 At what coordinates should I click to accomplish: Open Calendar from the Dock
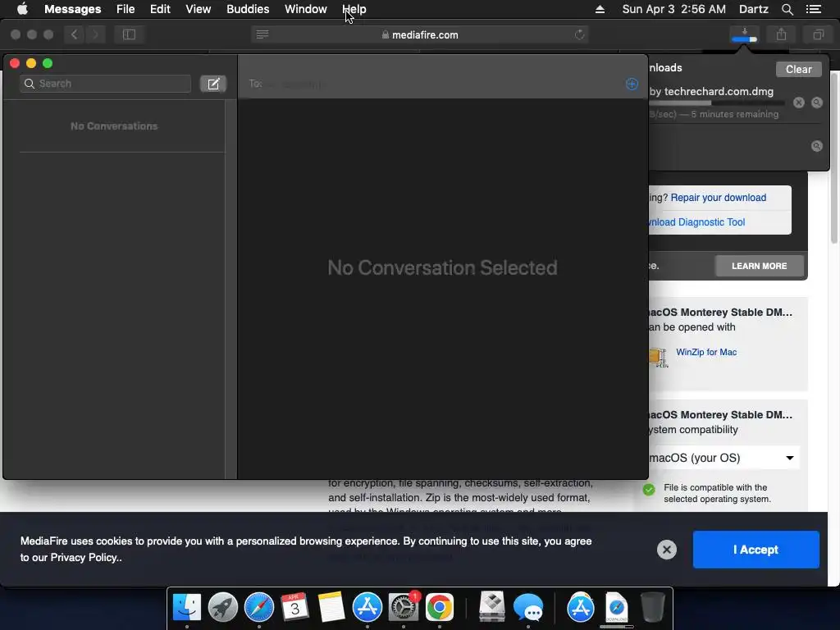[294, 607]
